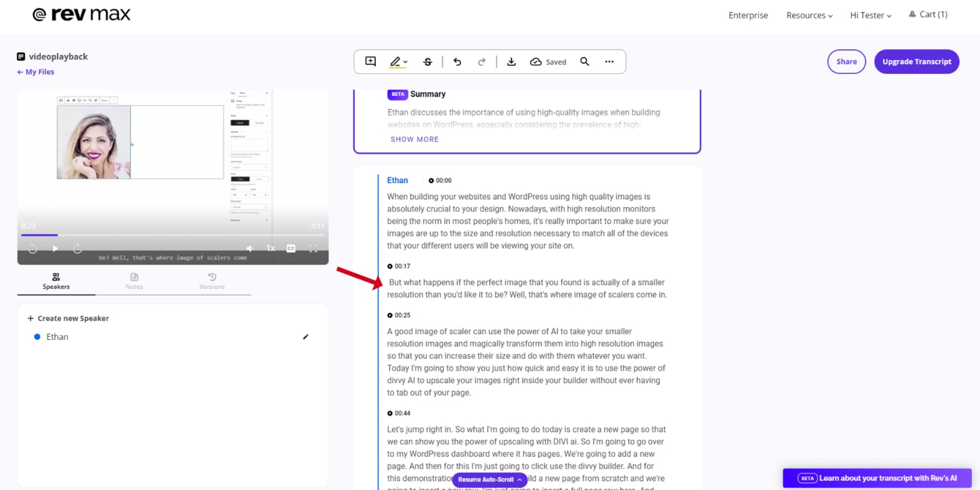Click paragraph starting 'When building your websites'
This screenshot has height=490, width=980.
point(528,221)
